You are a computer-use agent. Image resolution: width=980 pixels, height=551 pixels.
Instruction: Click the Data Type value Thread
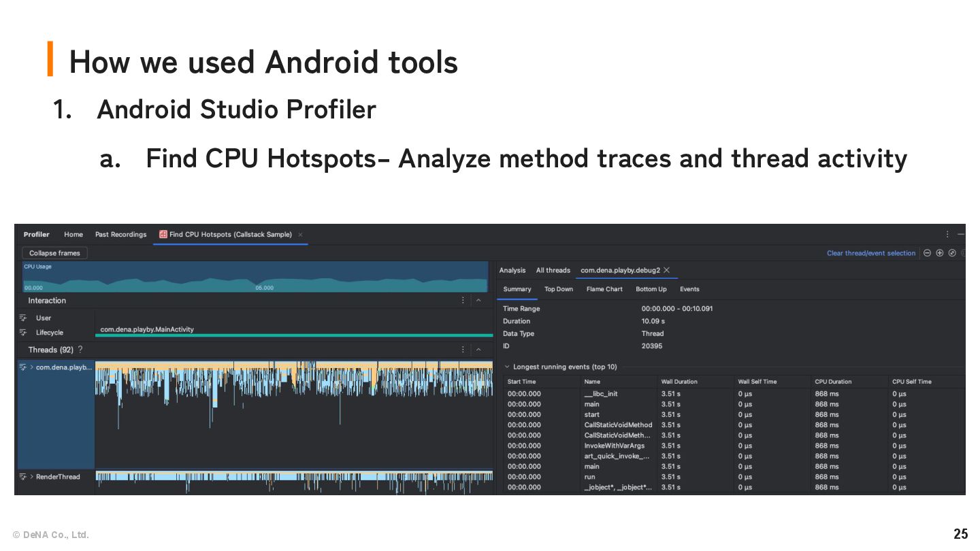tap(653, 333)
